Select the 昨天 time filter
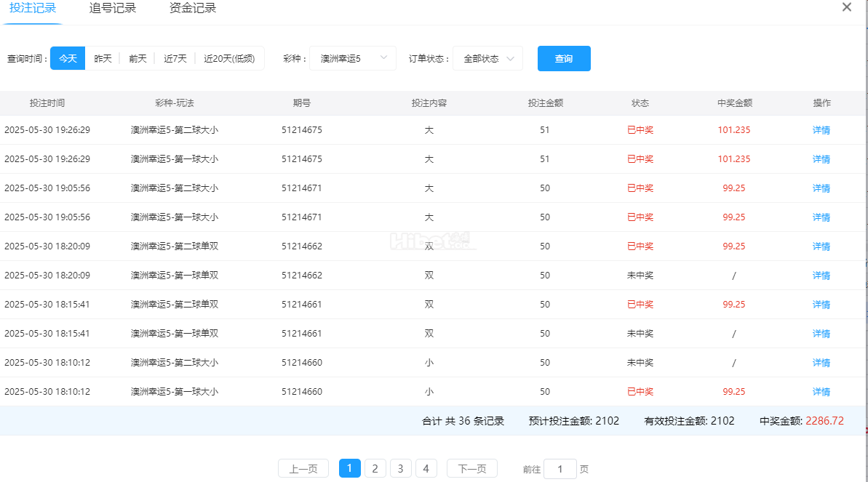This screenshot has height=482, width=868. 103,59
